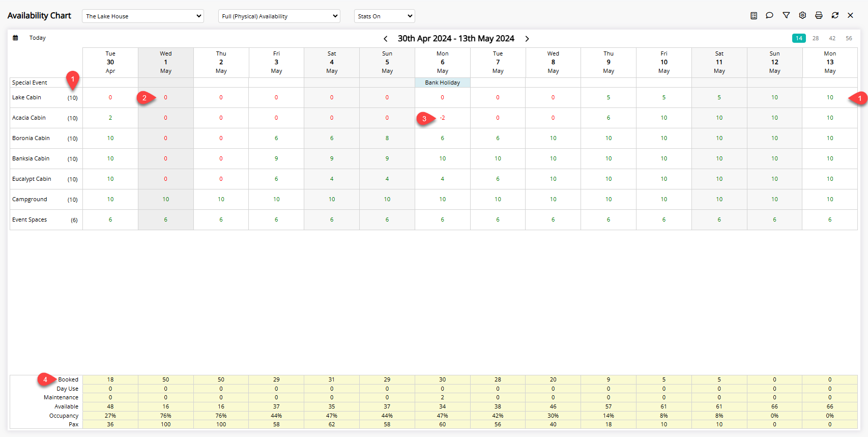Open The Lake House property dropdown
This screenshot has height=437, width=868.
click(x=143, y=16)
